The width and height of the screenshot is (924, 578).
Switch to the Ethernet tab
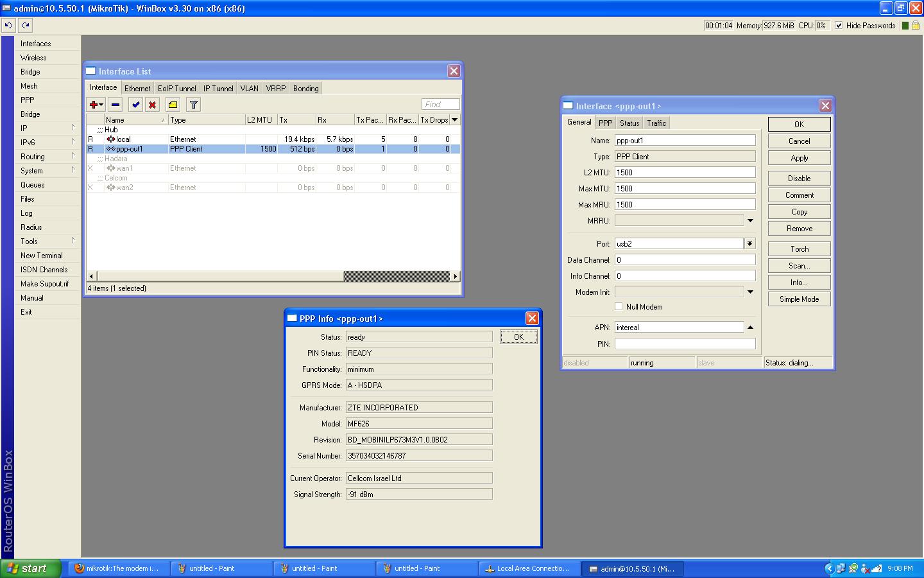pyautogui.click(x=137, y=89)
